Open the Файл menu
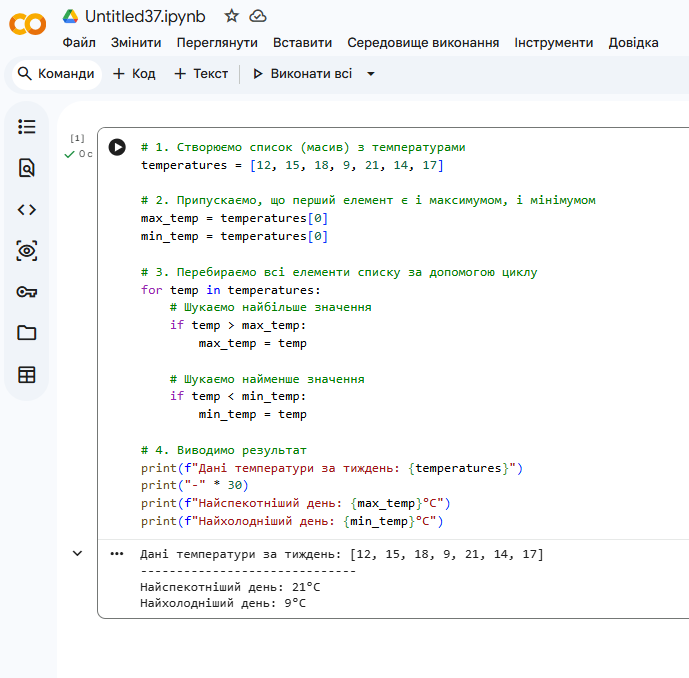 coord(79,43)
